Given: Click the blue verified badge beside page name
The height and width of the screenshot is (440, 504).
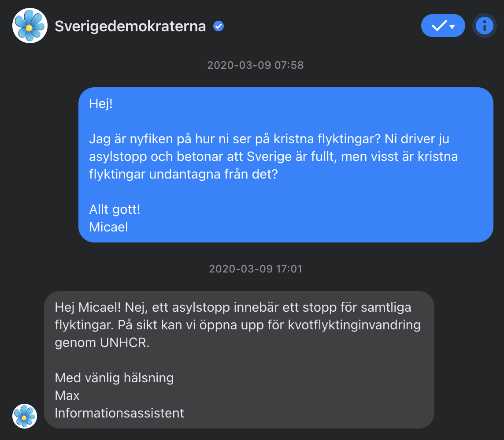Looking at the screenshot, I should (x=219, y=26).
